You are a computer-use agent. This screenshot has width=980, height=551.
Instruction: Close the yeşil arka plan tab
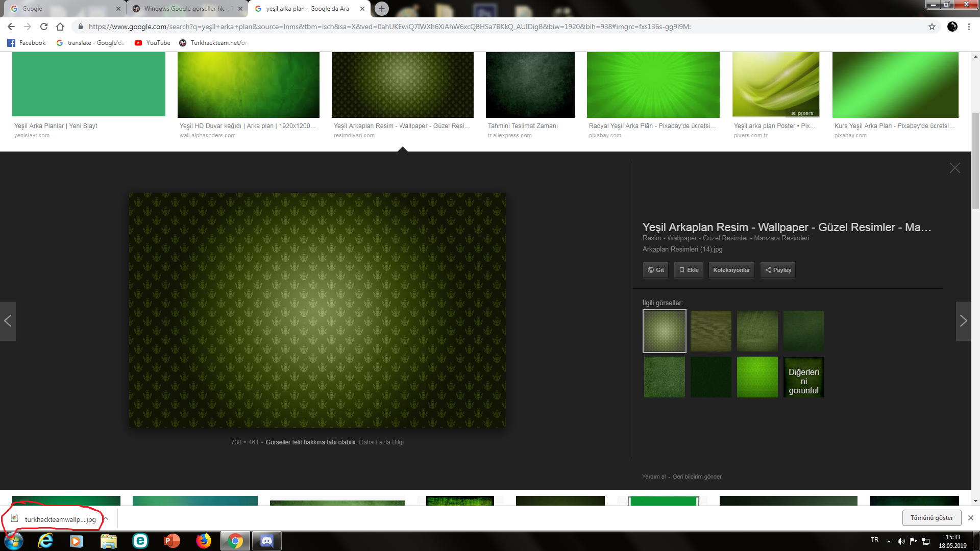(x=362, y=9)
